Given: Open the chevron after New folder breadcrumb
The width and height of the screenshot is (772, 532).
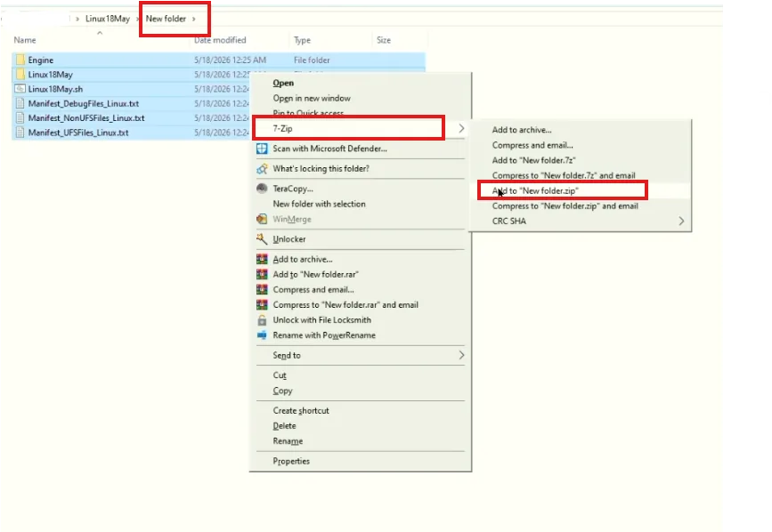Looking at the screenshot, I should point(194,19).
